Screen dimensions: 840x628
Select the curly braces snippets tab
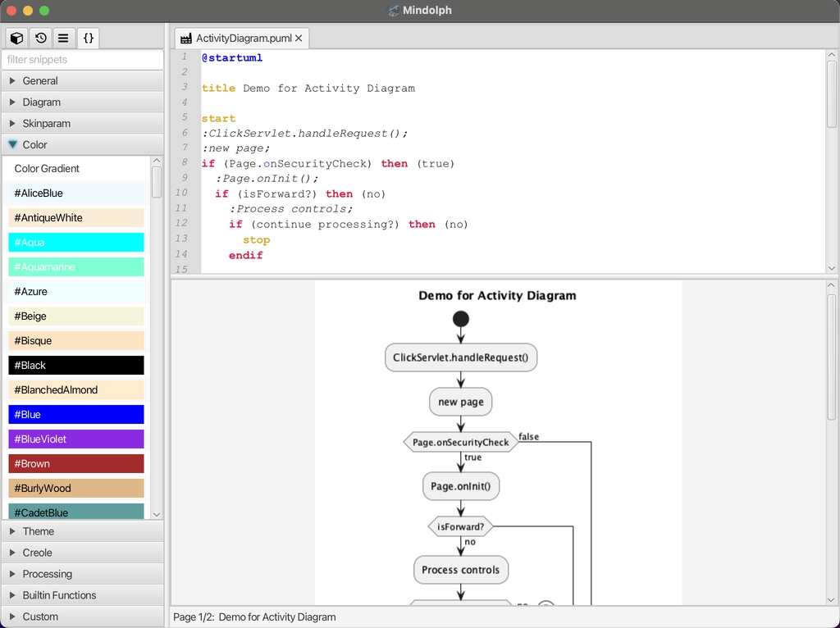[89, 38]
